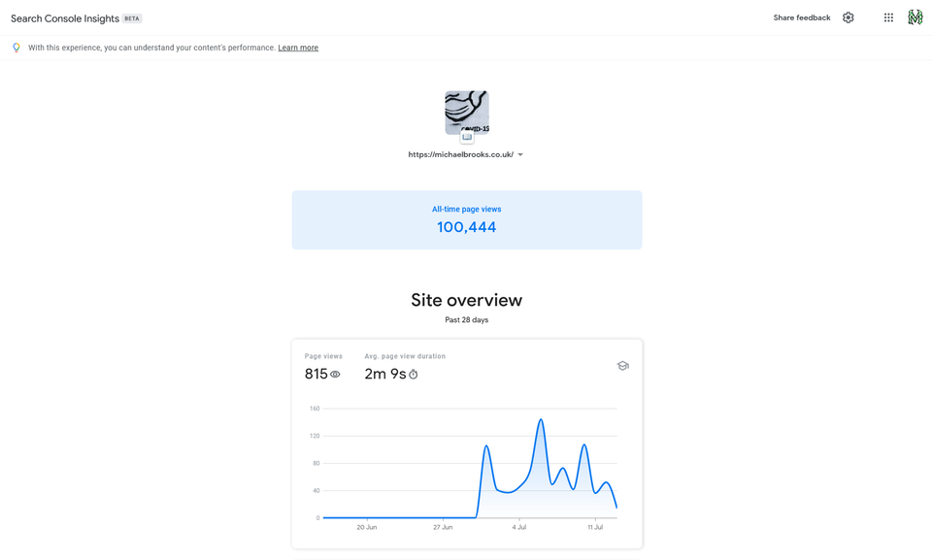The width and height of the screenshot is (932, 560).
Task: Open the graduation cap help icon
Action: [622, 365]
